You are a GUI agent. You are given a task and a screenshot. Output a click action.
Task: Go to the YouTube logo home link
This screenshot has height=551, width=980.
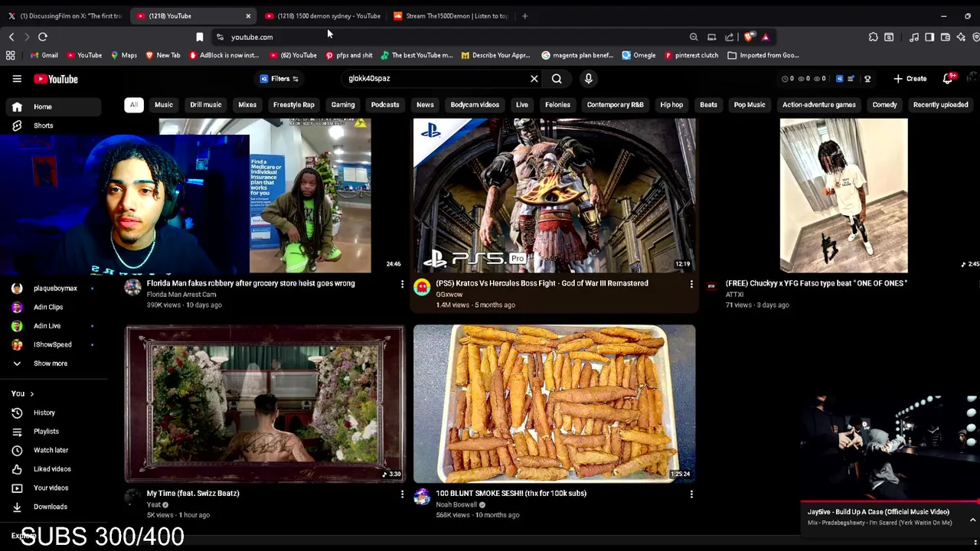pos(56,79)
